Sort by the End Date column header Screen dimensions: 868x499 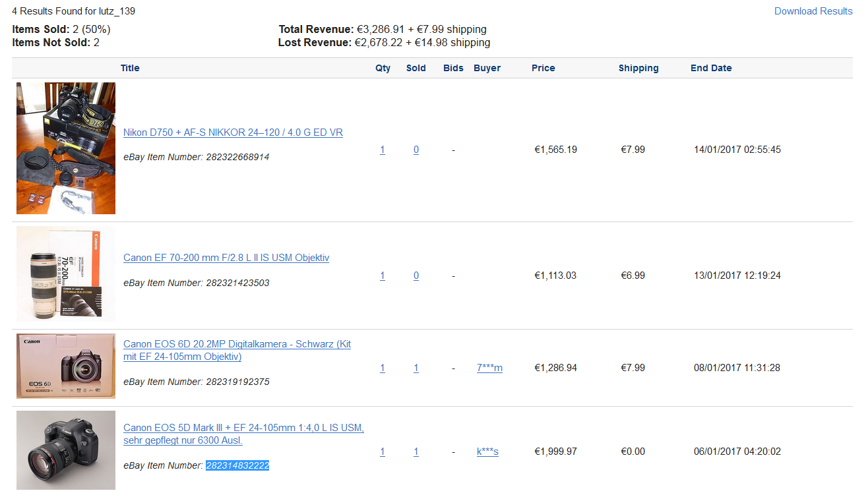[x=711, y=68]
